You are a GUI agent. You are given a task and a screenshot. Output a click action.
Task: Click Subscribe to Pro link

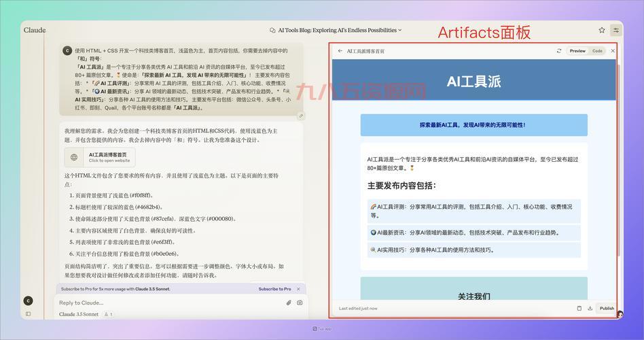(x=274, y=289)
